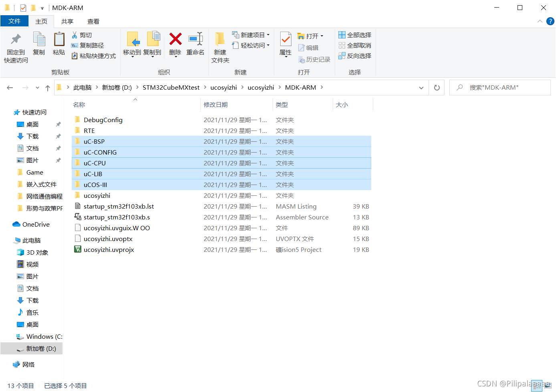Image resolution: width=556 pixels, height=392 pixels.
Task: Open the Game folder in quick access
Action: tap(34, 172)
